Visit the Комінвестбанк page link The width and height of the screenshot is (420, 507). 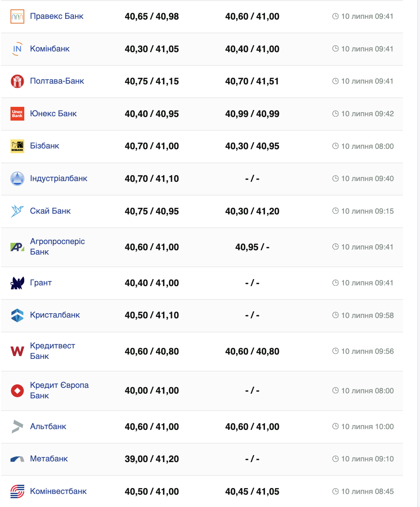click(58, 491)
